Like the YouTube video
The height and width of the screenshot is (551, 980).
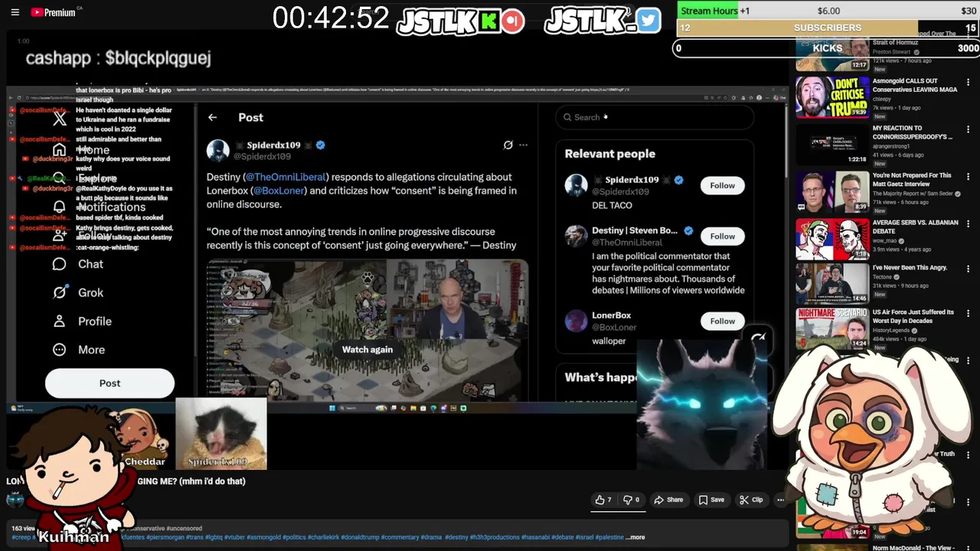(x=603, y=500)
